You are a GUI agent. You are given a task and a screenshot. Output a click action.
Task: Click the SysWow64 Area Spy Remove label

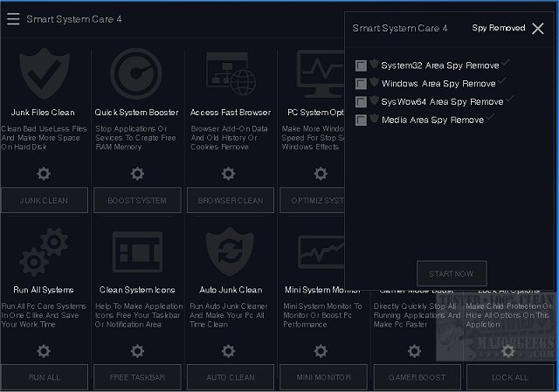442,102
